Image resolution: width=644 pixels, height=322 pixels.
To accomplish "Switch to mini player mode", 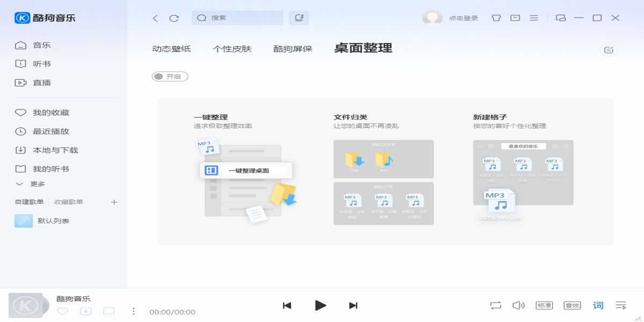I will (x=560, y=18).
